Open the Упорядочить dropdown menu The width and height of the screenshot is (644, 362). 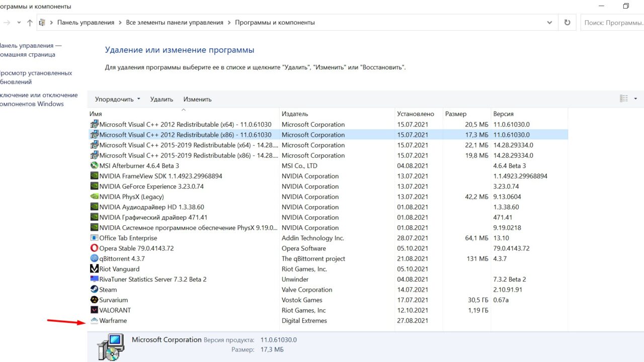pos(117,100)
